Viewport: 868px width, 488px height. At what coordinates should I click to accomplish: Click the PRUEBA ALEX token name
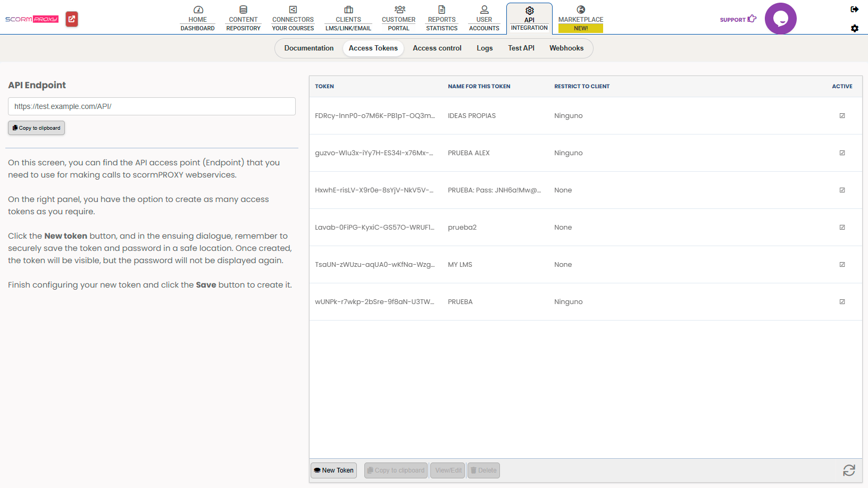(x=469, y=153)
